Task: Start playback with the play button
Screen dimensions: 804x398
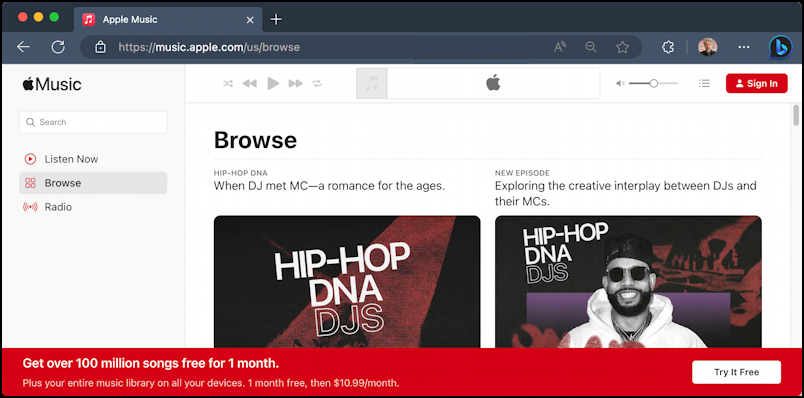Action: point(273,83)
